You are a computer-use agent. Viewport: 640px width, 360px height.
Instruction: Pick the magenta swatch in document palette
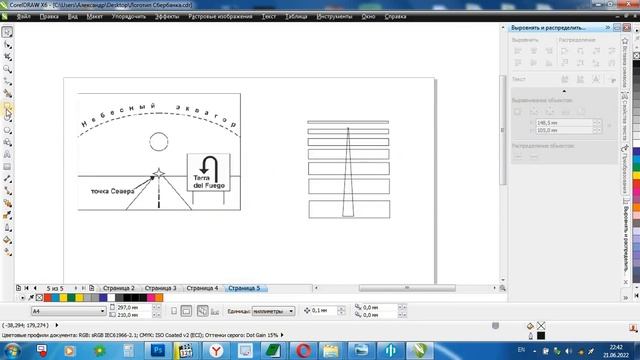151,298
